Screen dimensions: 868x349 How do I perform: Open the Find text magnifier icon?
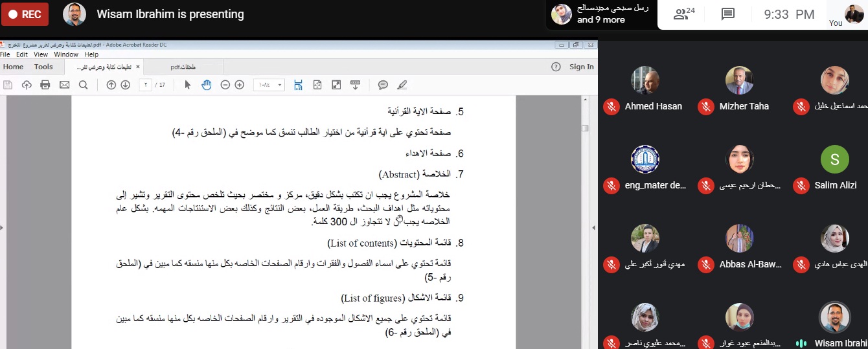(x=83, y=85)
